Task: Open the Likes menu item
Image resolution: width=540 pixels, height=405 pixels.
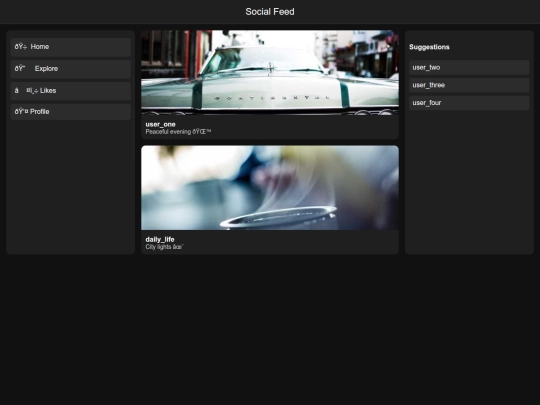Action: point(71,91)
